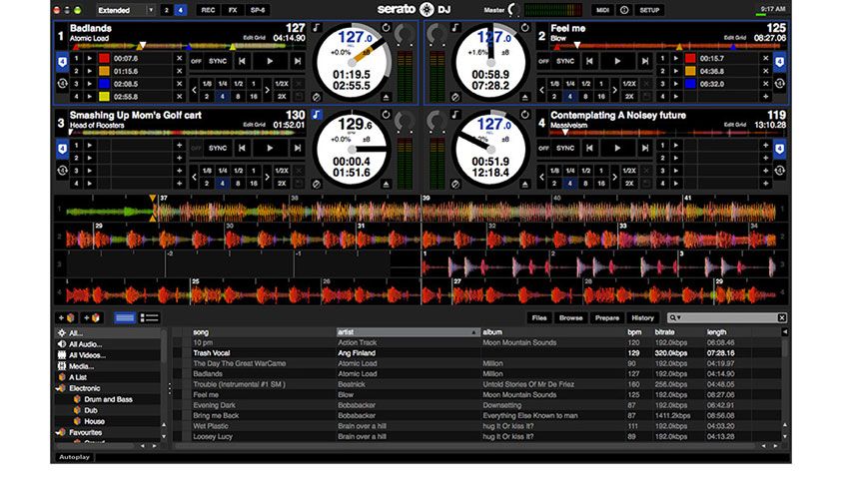Switch library to simple list view
This screenshot has width=849, height=504.
(125, 318)
